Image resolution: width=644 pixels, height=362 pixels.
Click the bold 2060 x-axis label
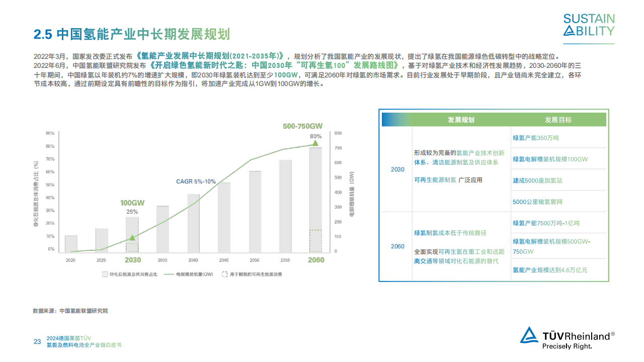316,260
